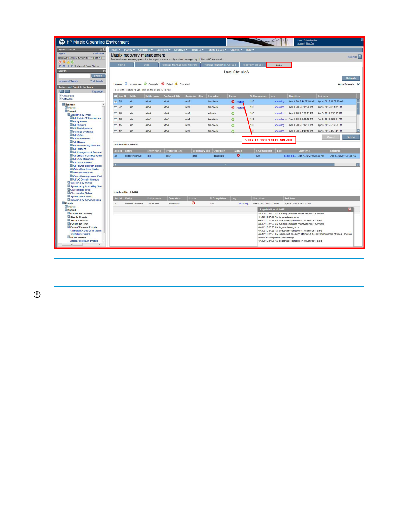Open the Tools dropdown menu

coord(115,50)
